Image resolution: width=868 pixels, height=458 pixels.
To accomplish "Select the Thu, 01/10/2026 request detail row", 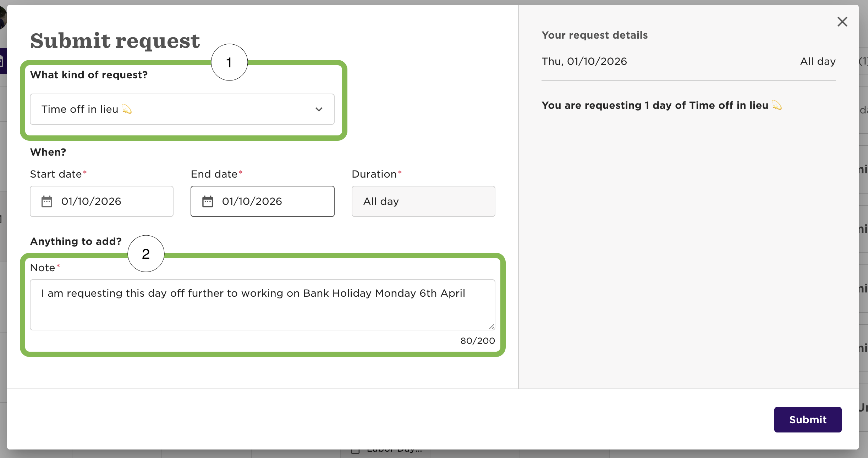I will 688,61.
